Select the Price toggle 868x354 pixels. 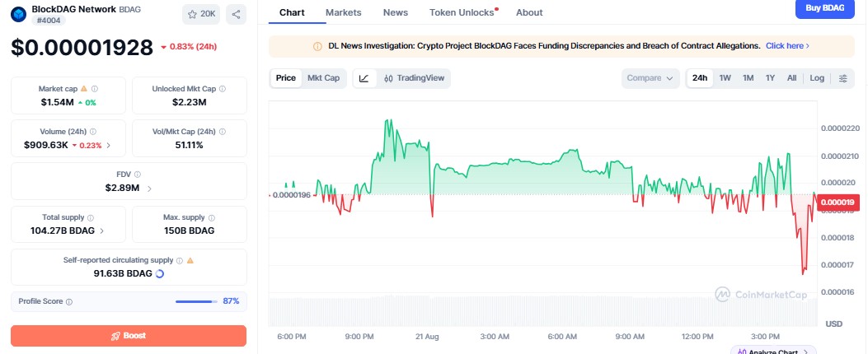[x=286, y=78]
